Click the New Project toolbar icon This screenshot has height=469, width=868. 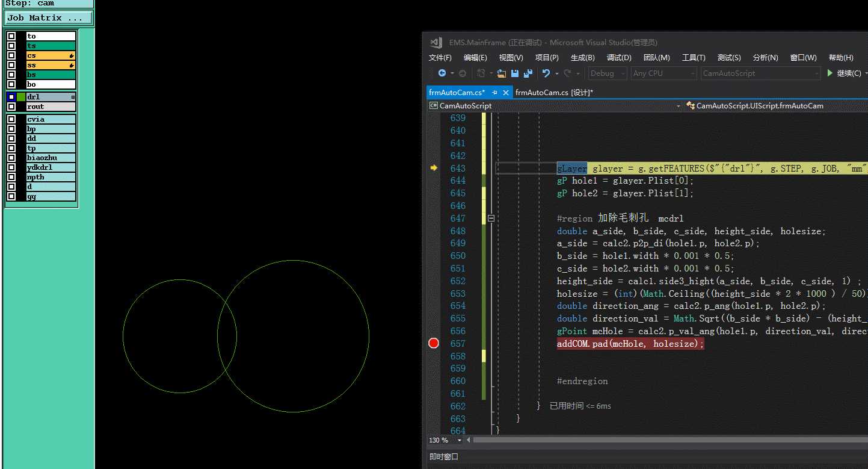[481, 73]
